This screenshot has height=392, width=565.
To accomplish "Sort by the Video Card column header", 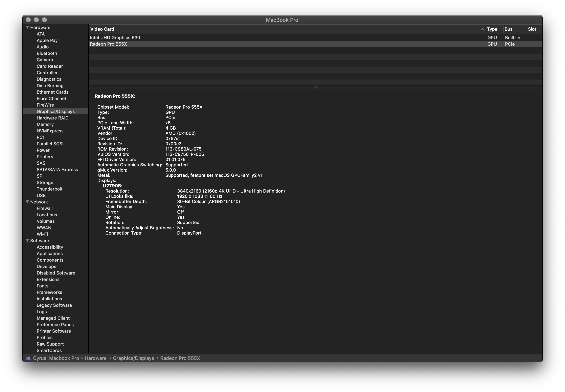I will [102, 29].
